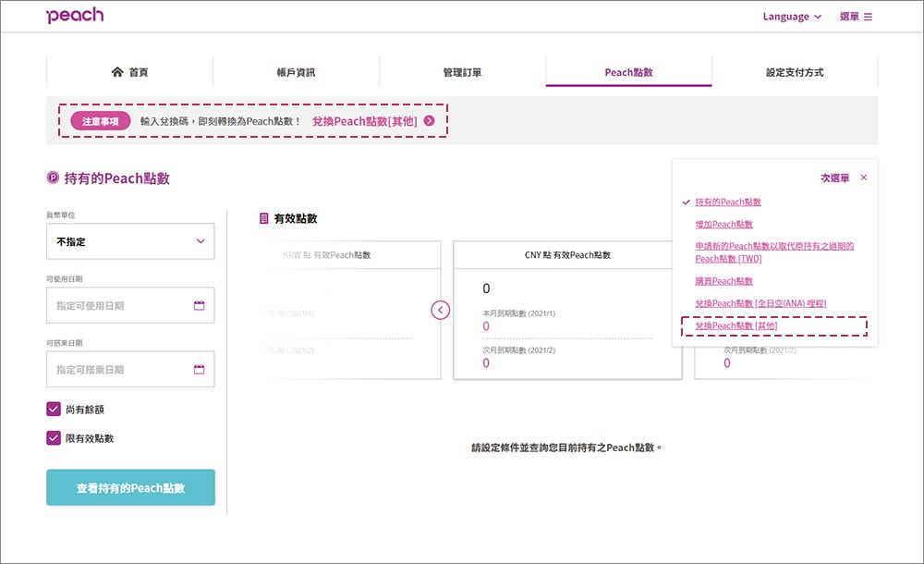Open the 購買Peach點數 submenu link
Viewport: 924px width, 564px height.
[x=723, y=281]
